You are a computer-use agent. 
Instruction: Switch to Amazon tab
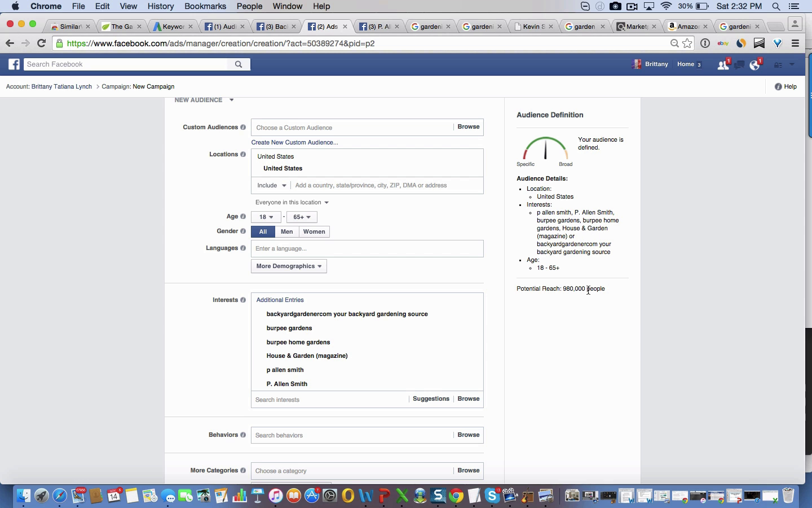coord(688,27)
